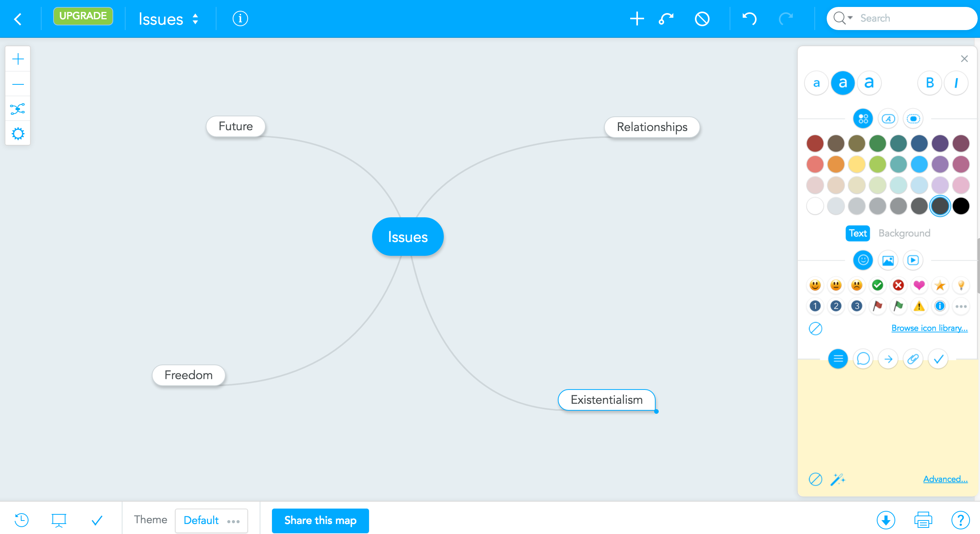Click the Text color tab
The image size is (980, 534).
tap(856, 233)
